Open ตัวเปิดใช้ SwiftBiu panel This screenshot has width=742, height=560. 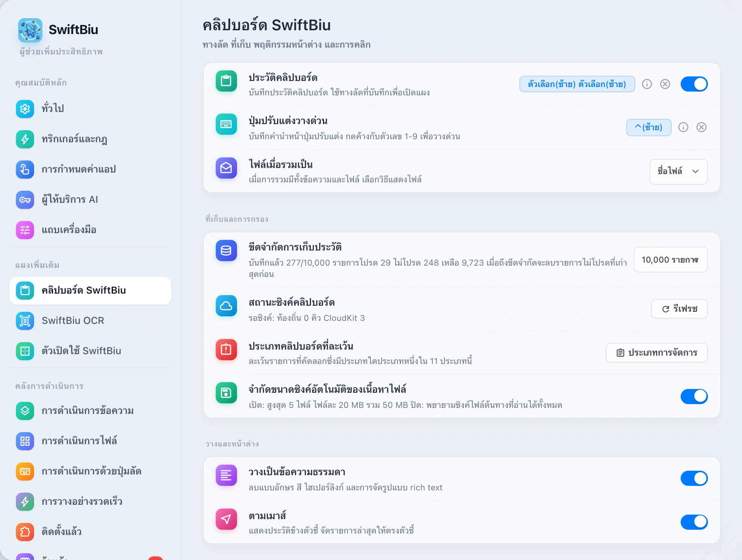pos(90,351)
